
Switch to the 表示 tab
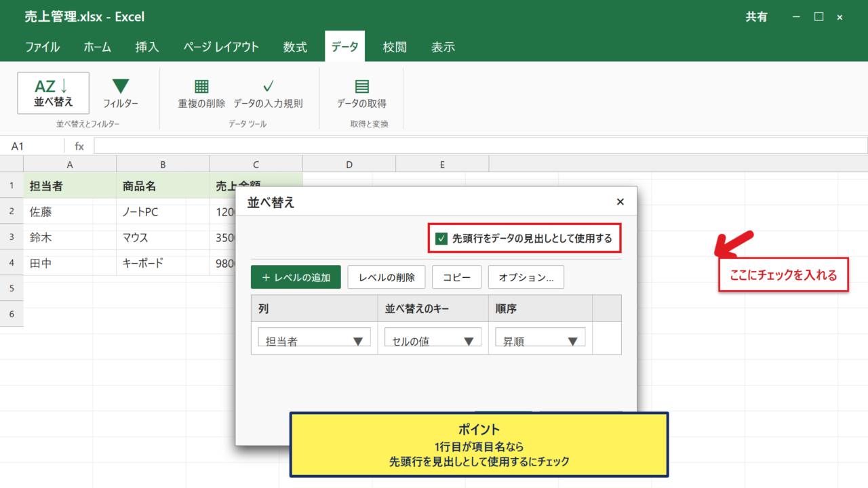pyautogui.click(x=443, y=47)
